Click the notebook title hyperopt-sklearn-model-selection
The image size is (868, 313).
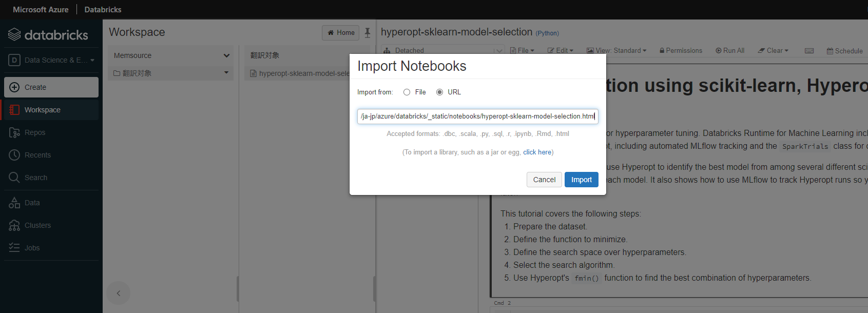(456, 32)
